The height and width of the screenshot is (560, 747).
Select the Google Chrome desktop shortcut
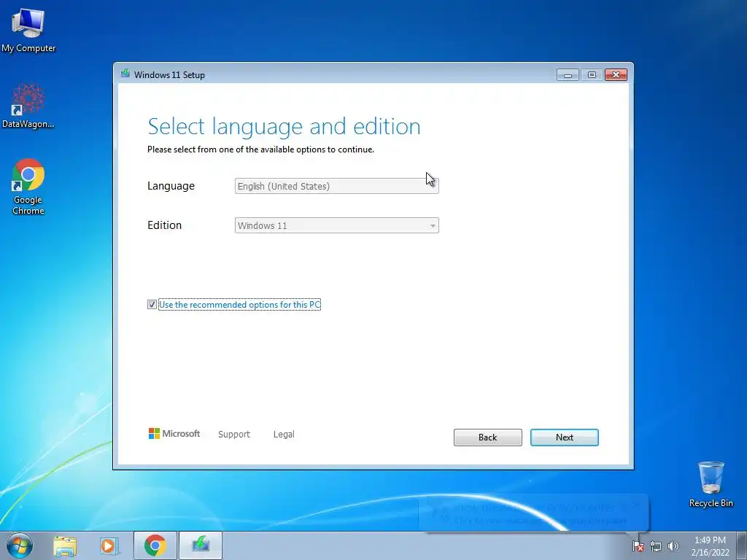click(x=28, y=186)
